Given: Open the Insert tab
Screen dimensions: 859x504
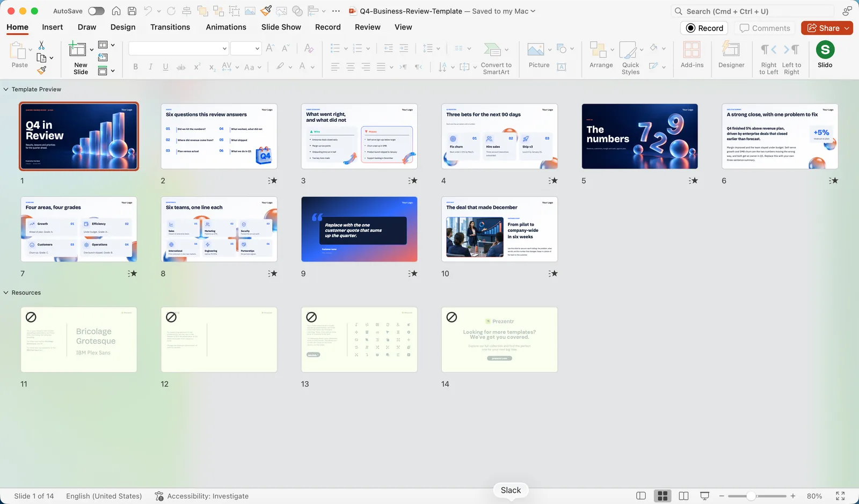Looking at the screenshot, I should pyautogui.click(x=53, y=27).
